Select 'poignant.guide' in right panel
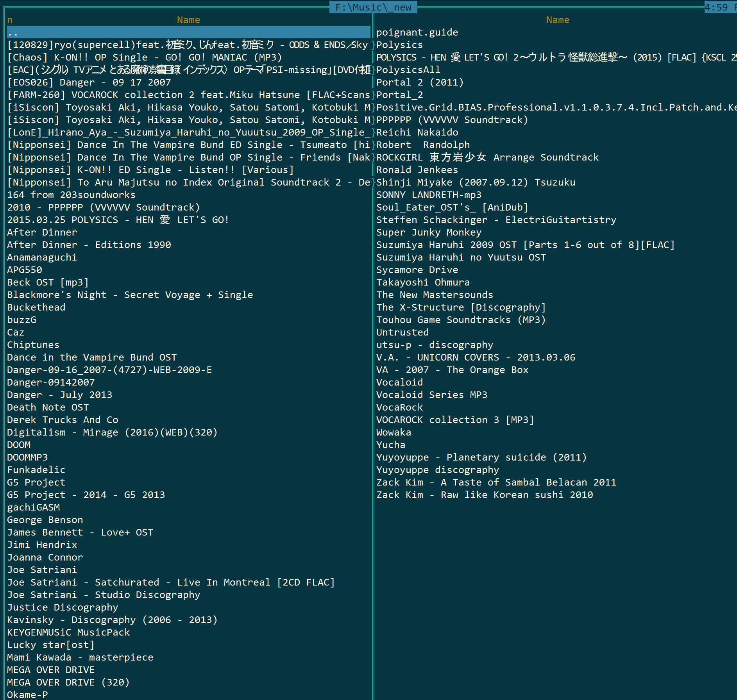Viewport: 737px width, 700px height. click(x=417, y=32)
